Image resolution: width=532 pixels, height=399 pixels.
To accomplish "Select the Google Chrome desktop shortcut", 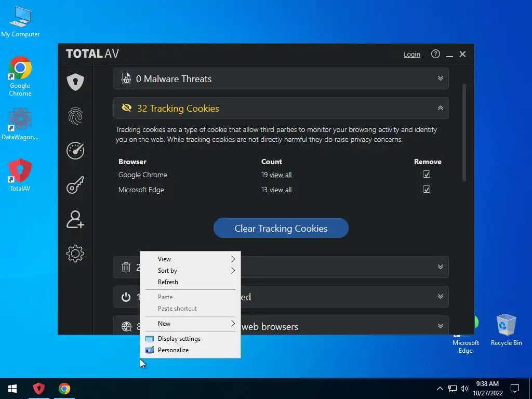I will [x=20, y=77].
